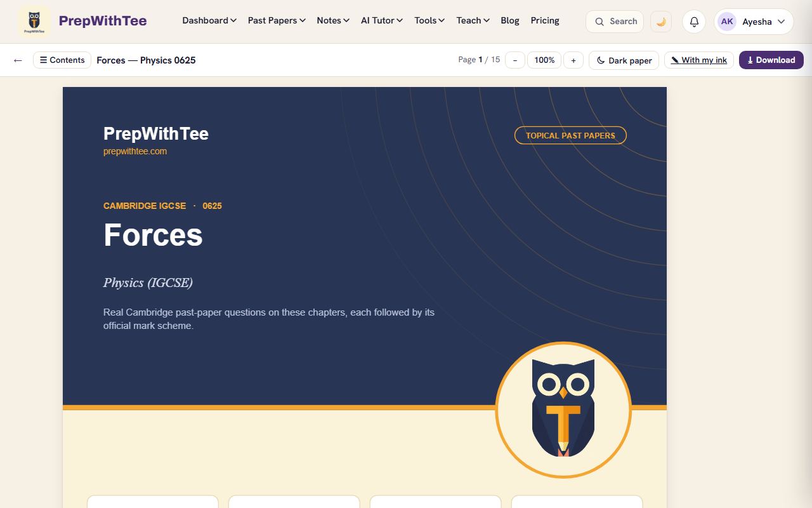812x508 pixels.
Task: Click the back arrow
Action: [18, 60]
